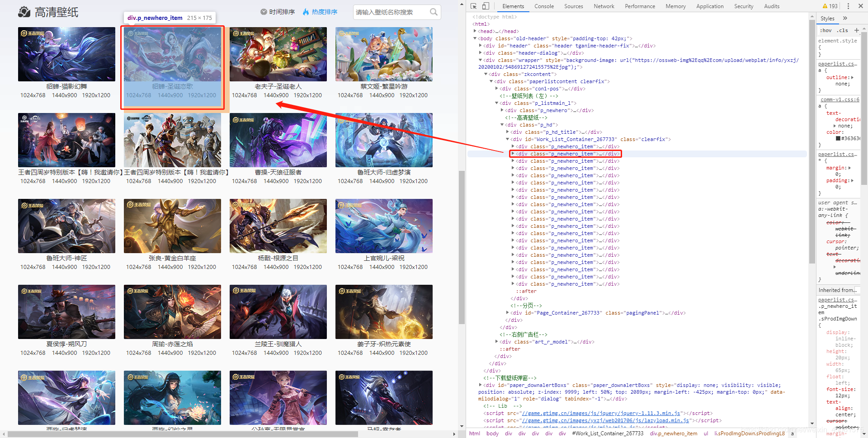
Task: Click the page scrollbar up arrow
Action: (x=462, y=4)
